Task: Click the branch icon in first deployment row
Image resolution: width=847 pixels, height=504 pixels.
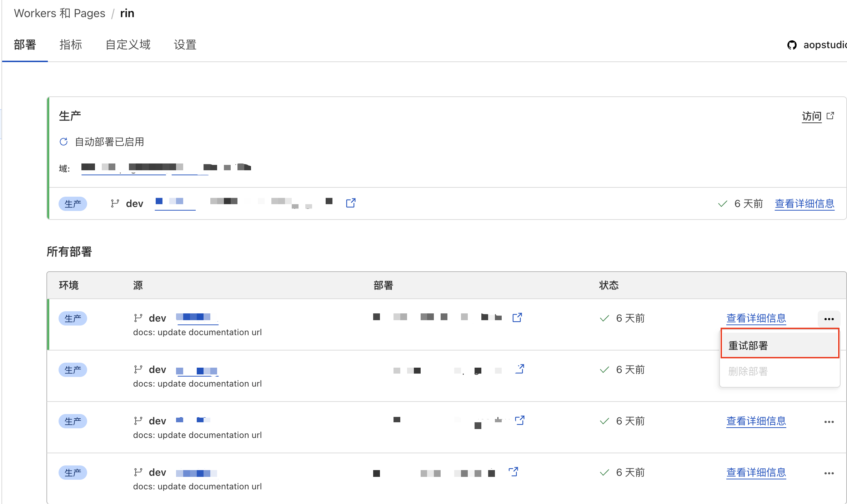Action: 138,318
